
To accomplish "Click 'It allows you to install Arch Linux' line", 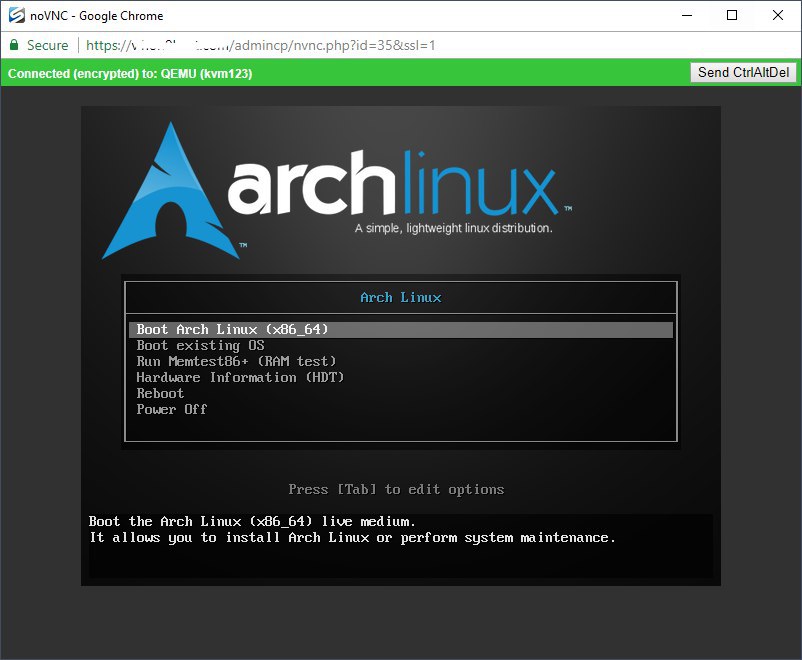I will point(352,538).
